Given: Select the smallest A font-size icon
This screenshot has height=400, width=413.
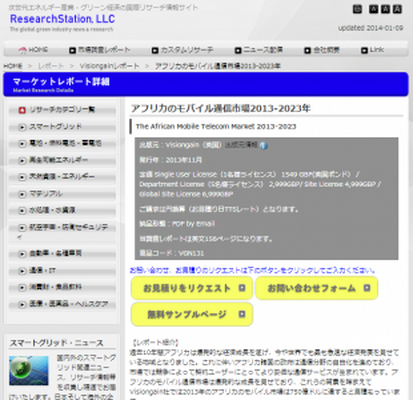Looking at the screenshot, I should [374, 9].
